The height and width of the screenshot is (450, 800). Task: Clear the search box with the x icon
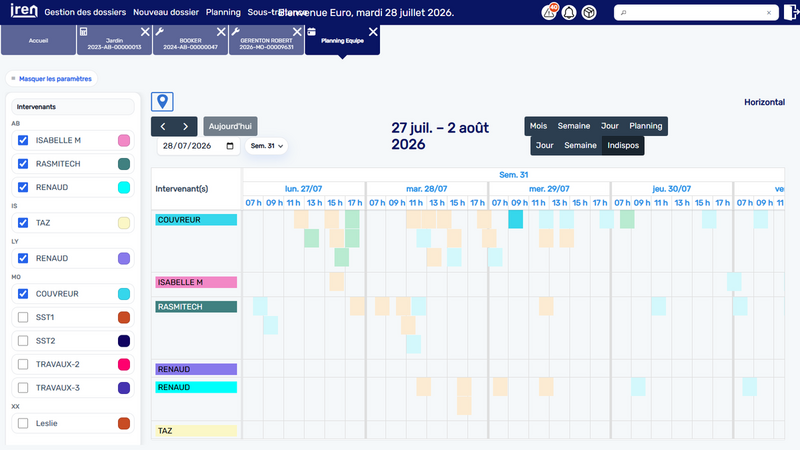[x=769, y=13]
